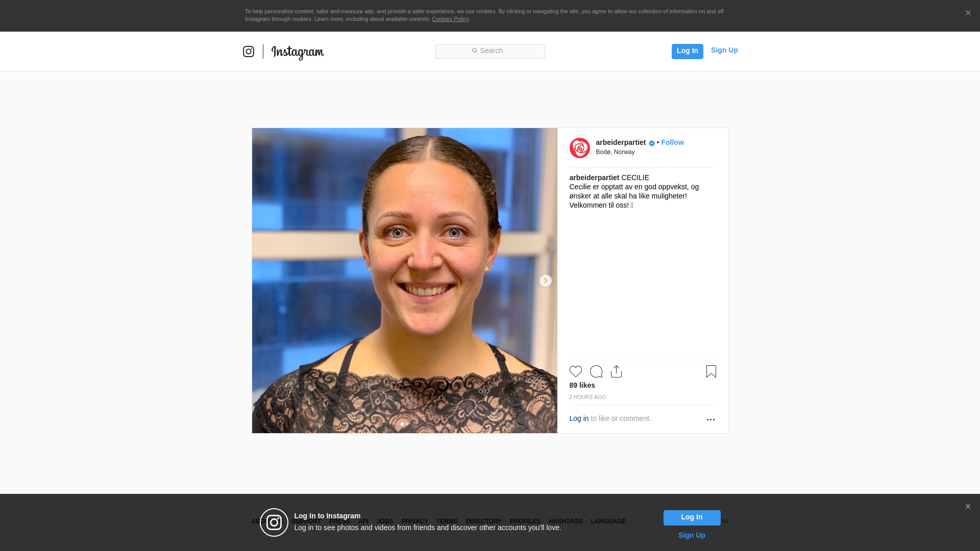Like the post with the heart icon

[575, 371]
